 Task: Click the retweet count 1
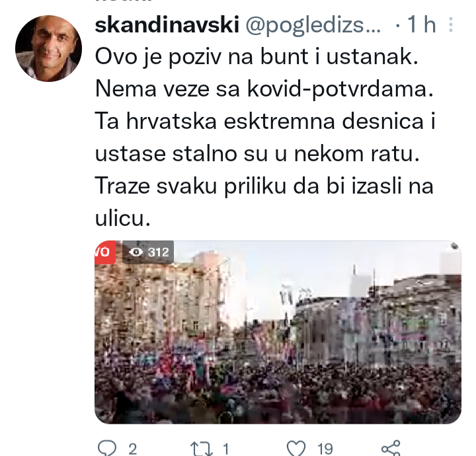[225, 449]
